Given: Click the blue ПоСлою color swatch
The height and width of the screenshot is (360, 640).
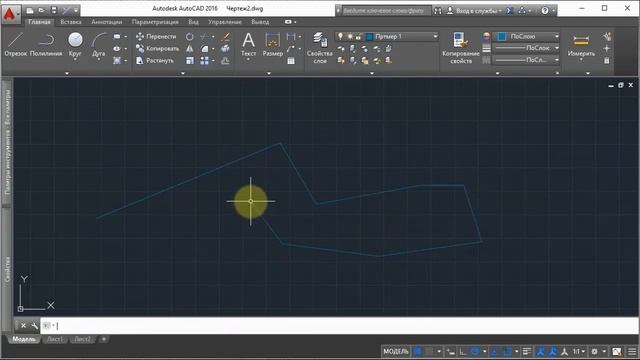Looking at the screenshot, I should pos(502,36).
